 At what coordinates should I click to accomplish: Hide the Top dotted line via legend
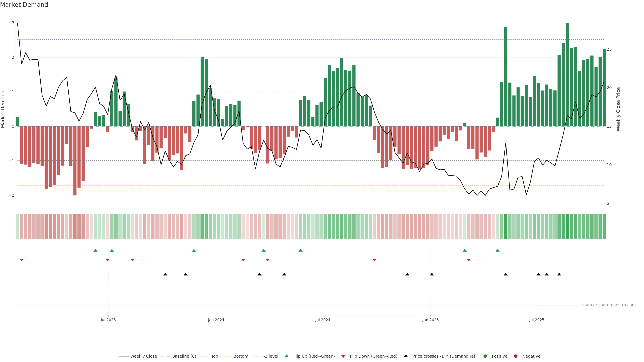click(x=214, y=356)
